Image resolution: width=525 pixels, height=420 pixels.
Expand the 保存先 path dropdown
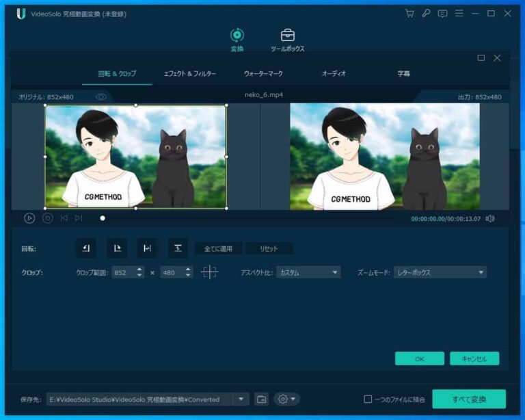click(241, 399)
